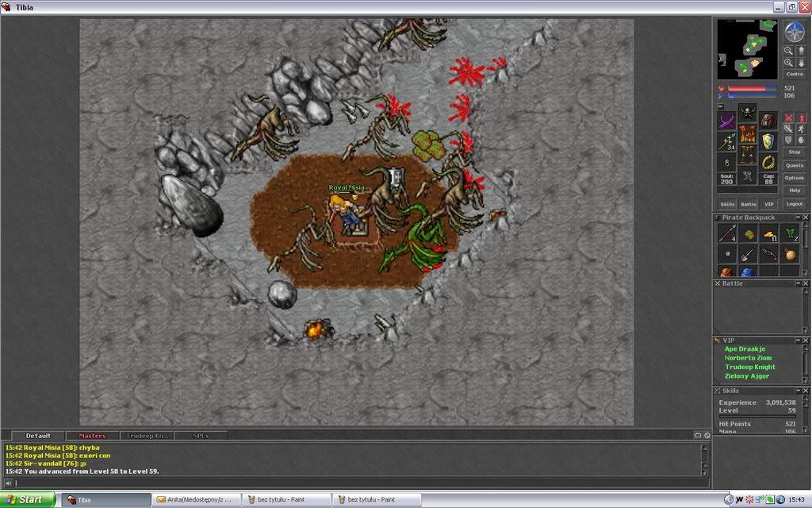Toggle chat volume speaker icon
The width and height of the screenshot is (812, 508).
pyautogui.click(x=8, y=483)
